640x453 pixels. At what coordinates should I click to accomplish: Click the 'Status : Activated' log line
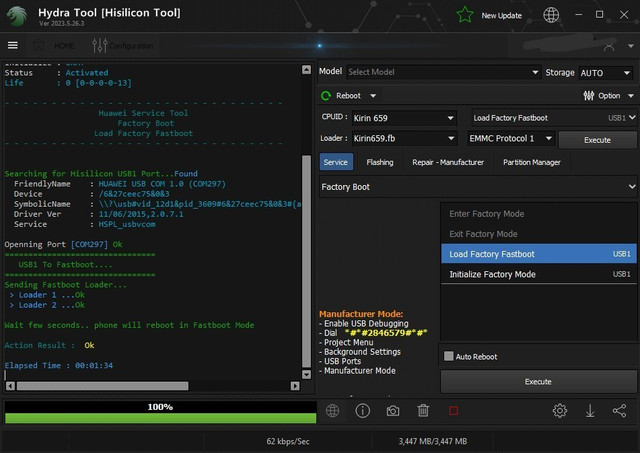[x=56, y=73]
